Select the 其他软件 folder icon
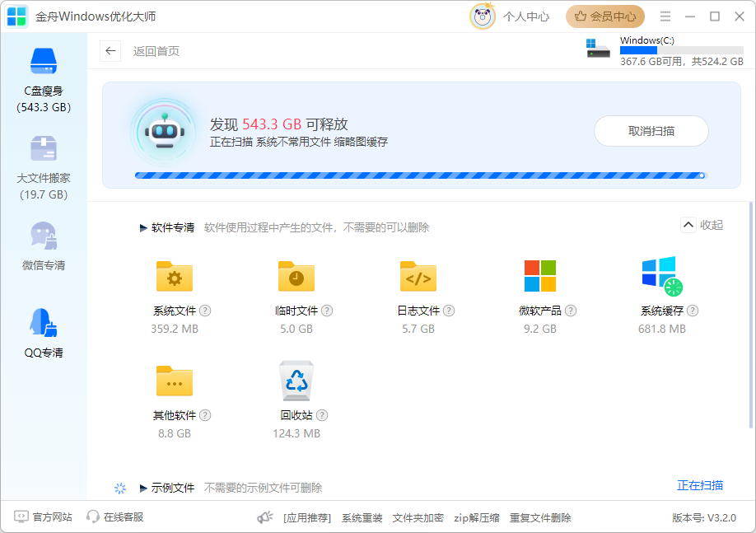The height and width of the screenshot is (533, 756). (175, 381)
